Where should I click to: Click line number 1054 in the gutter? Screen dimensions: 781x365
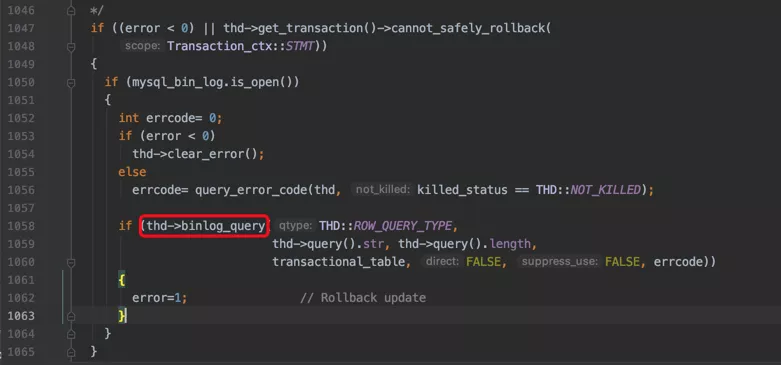(x=21, y=154)
